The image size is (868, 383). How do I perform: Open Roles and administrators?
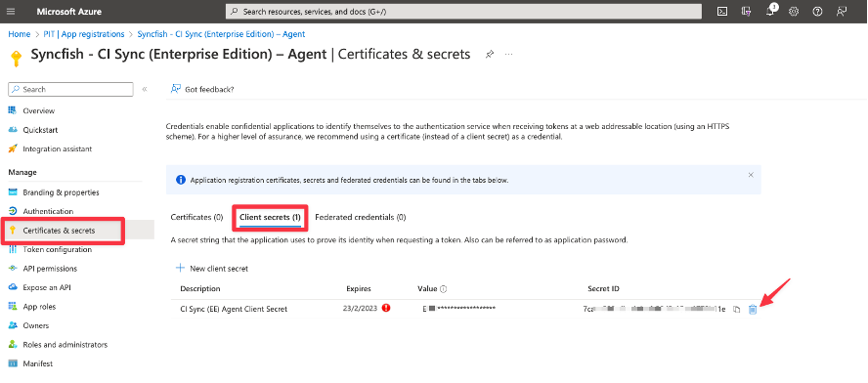65,345
